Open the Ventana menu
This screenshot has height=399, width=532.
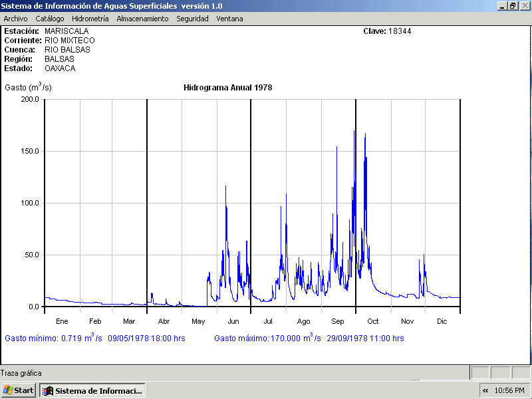click(229, 19)
